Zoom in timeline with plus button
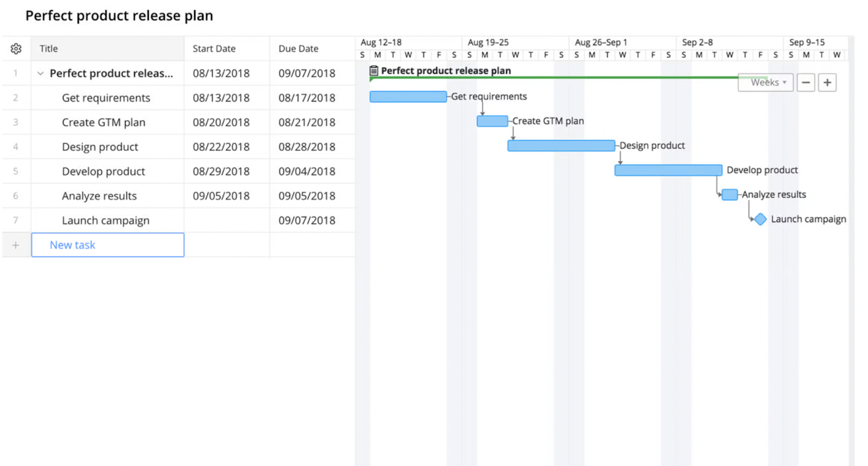 pyautogui.click(x=827, y=82)
